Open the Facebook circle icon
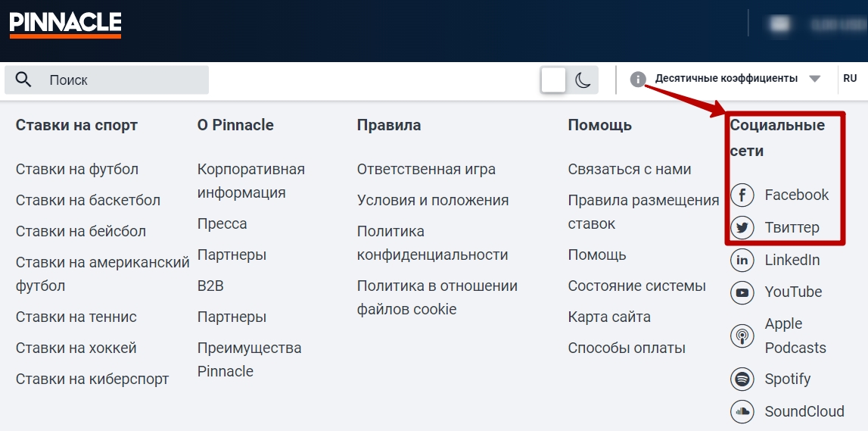The height and width of the screenshot is (431, 868). pos(742,195)
